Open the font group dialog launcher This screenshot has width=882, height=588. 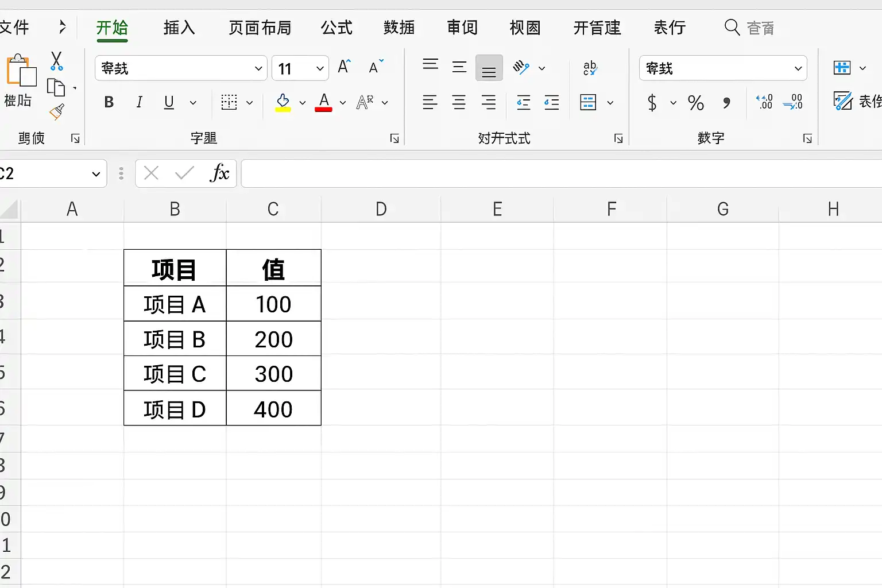coord(394,138)
